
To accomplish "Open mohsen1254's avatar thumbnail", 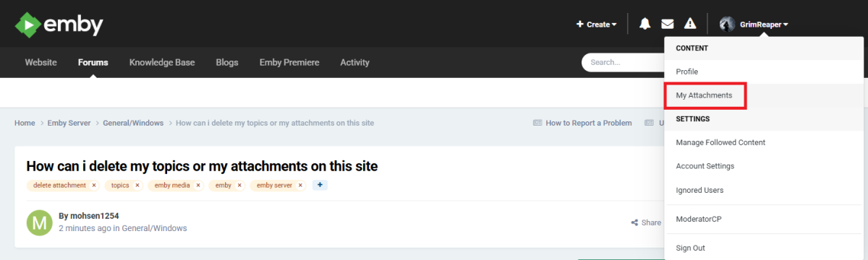I will (x=39, y=222).
